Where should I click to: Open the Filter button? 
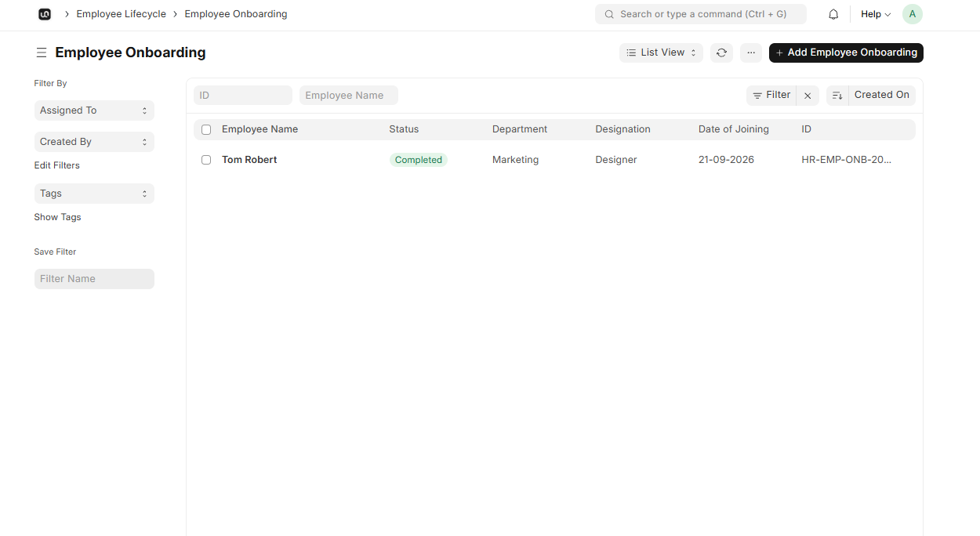tap(771, 96)
